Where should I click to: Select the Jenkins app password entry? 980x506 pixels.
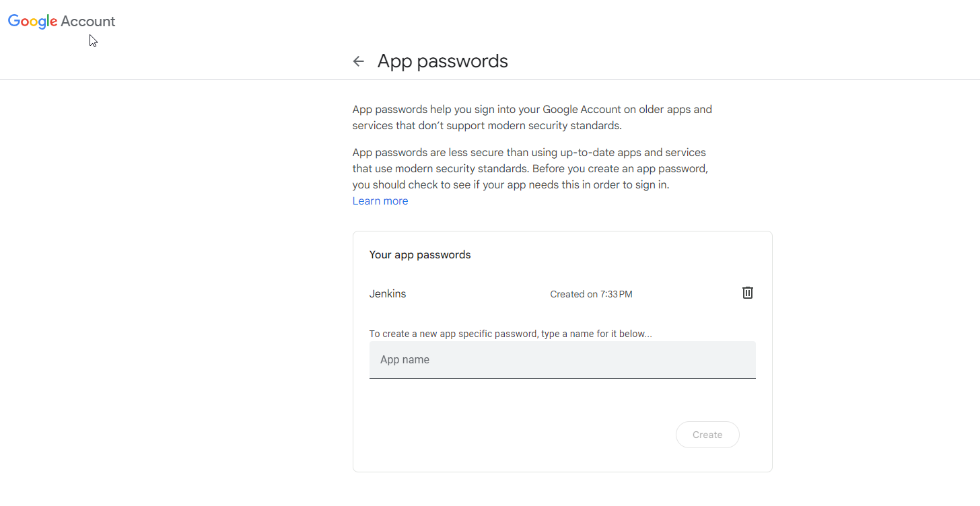(388, 294)
